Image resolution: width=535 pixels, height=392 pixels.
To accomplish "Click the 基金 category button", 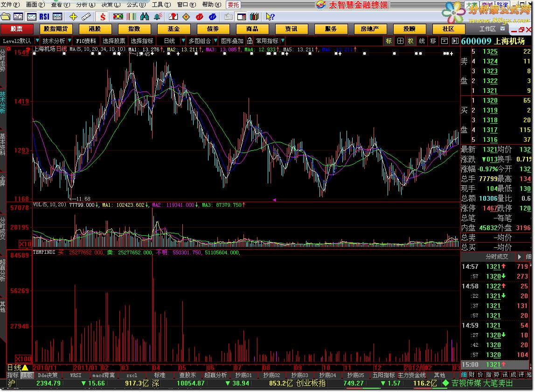I will click(174, 28).
